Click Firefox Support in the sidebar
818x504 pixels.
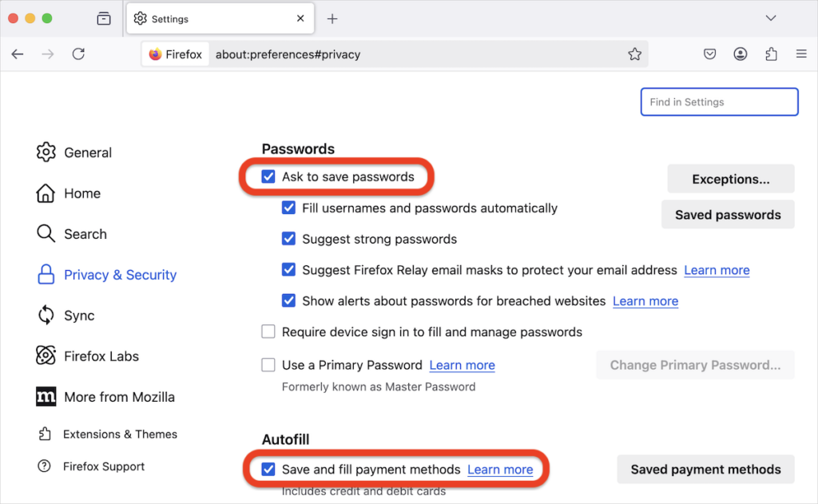pyautogui.click(x=102, y=466)
